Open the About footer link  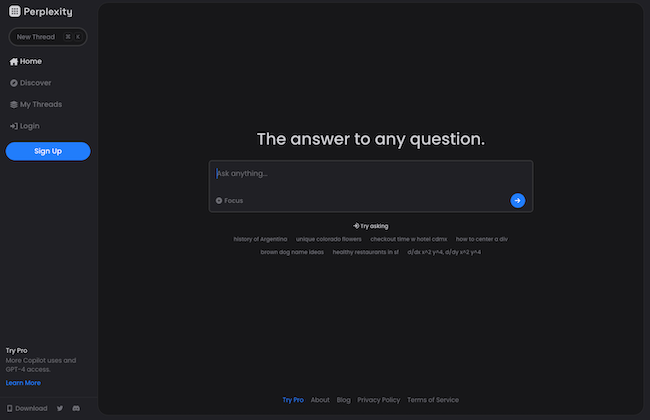pos(320,400)
